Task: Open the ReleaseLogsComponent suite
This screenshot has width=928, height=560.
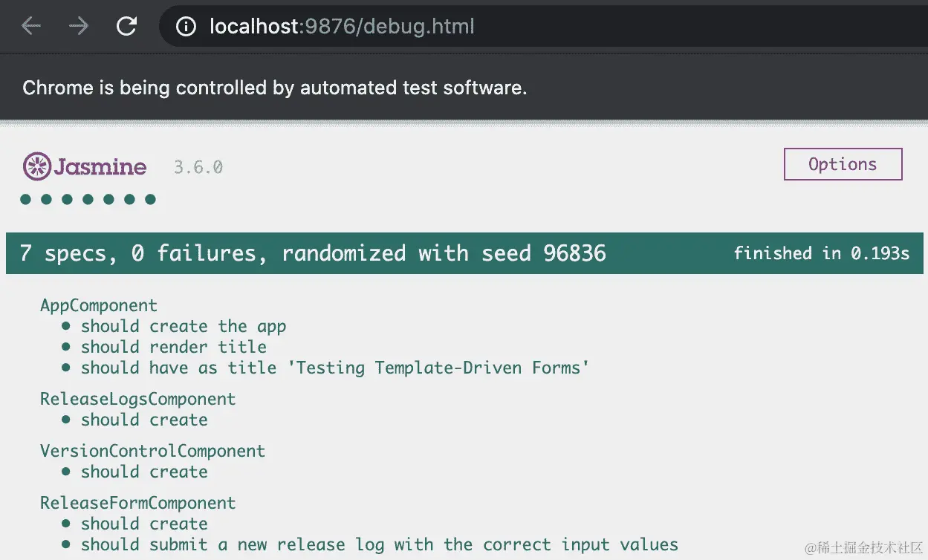Action: (138, 399)
